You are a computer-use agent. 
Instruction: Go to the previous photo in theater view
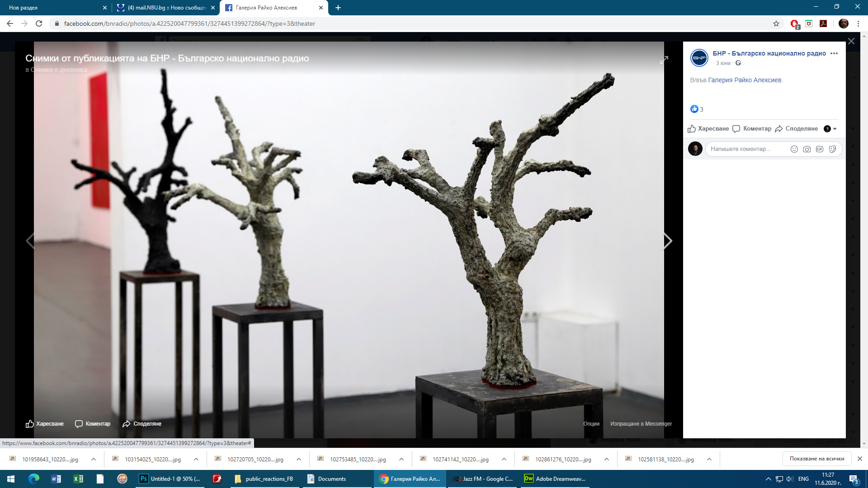(x=30, y=241)
